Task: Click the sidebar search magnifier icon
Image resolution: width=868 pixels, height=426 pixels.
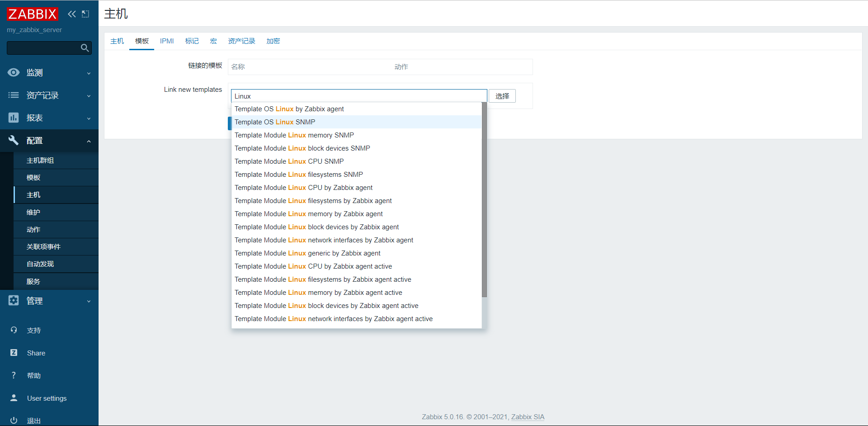Action: pyautogui.click(x=85, y=48)
